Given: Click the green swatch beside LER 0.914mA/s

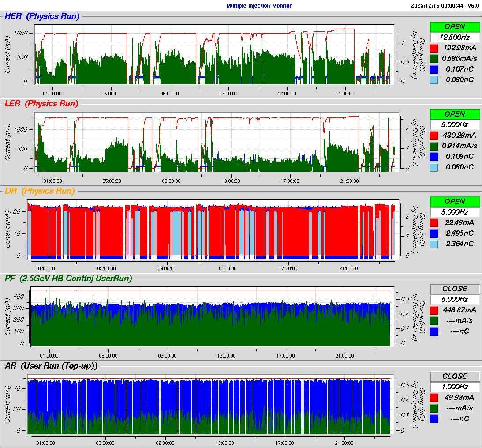Looking at the screenshot, I should pyautogui.click(x=434, y=146).
